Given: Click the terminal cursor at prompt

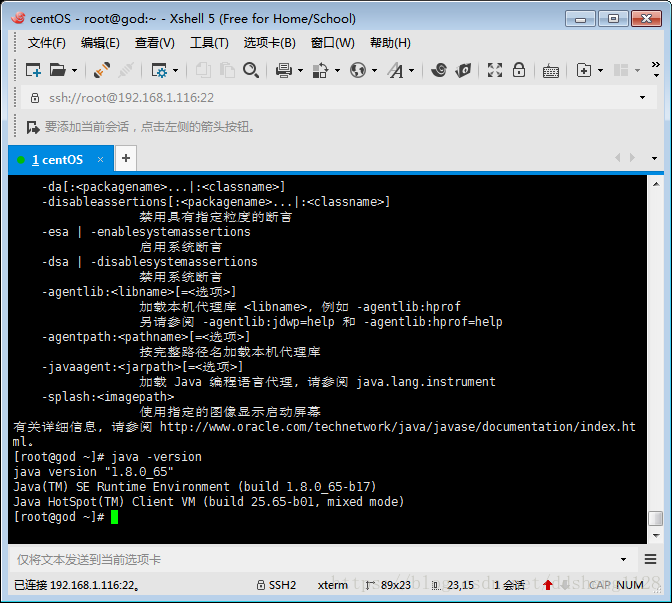Looking at the screenshot, I should 114,517.
